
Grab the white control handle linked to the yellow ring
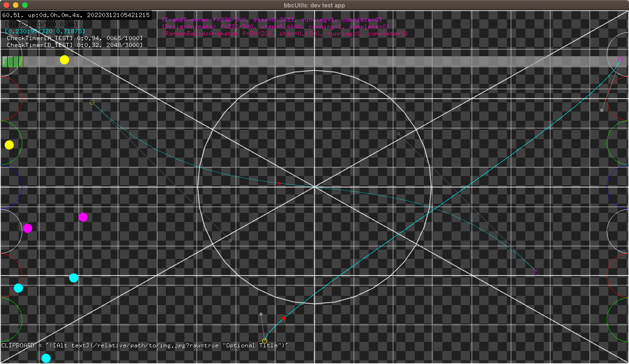tap(261, 314)
